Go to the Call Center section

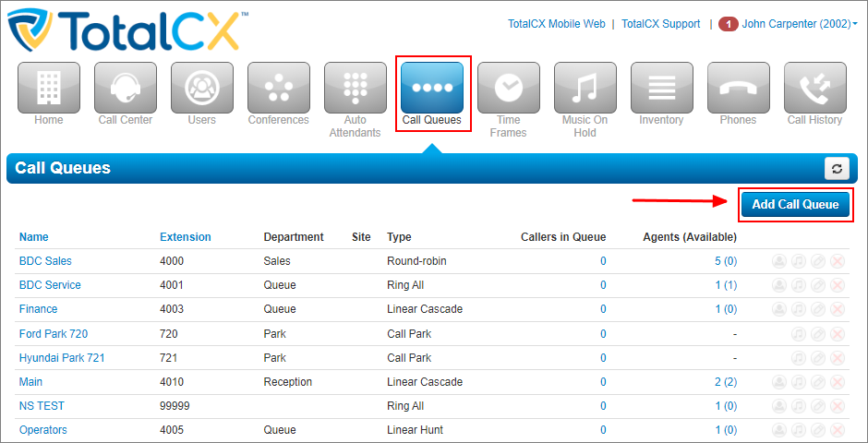tap(125, 88)
